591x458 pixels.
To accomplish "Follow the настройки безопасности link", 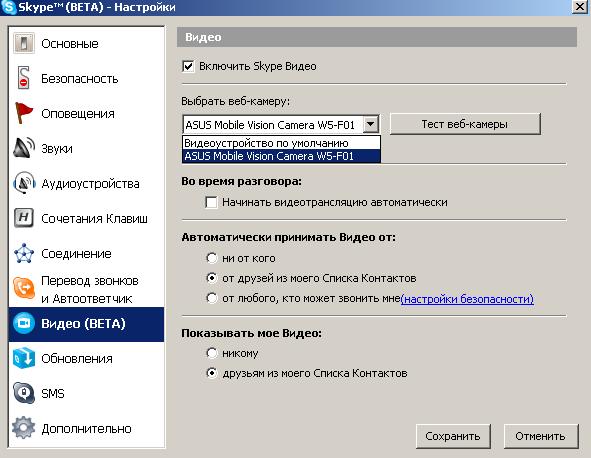I will coord(467,299).
